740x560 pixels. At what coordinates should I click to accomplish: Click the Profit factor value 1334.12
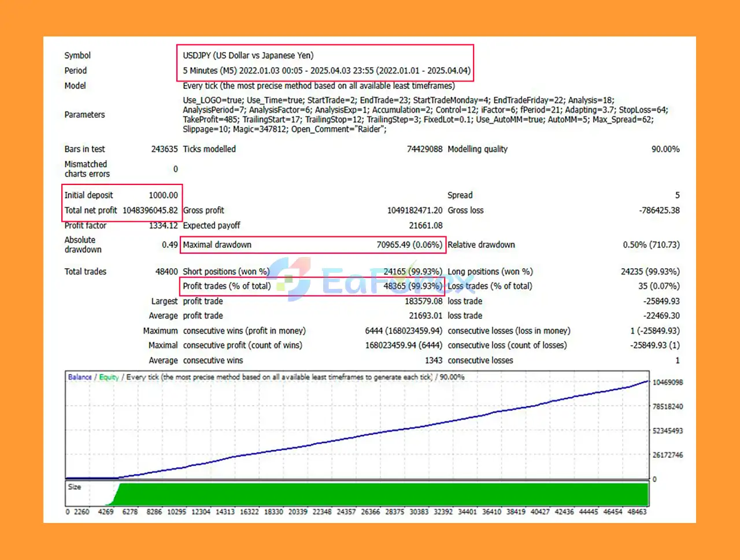[x=163, y=225]
